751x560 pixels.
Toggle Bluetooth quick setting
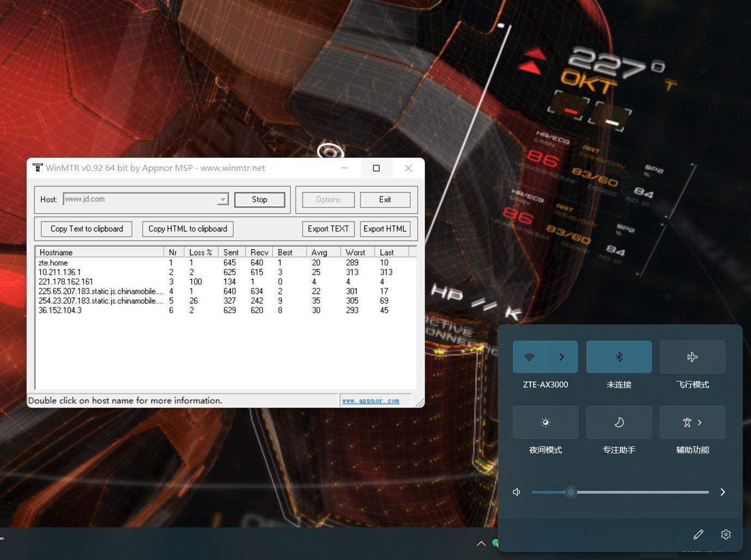tap(619, 357)
